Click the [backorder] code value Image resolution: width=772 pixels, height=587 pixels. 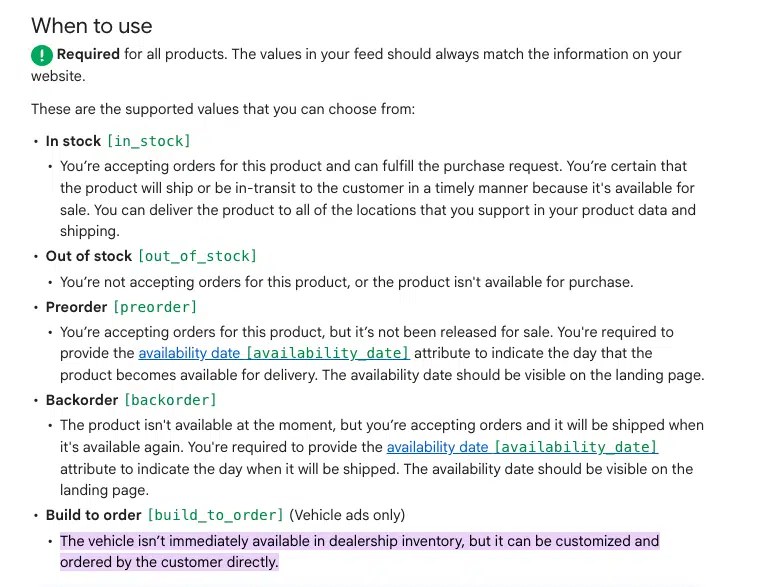pos(165,400)
